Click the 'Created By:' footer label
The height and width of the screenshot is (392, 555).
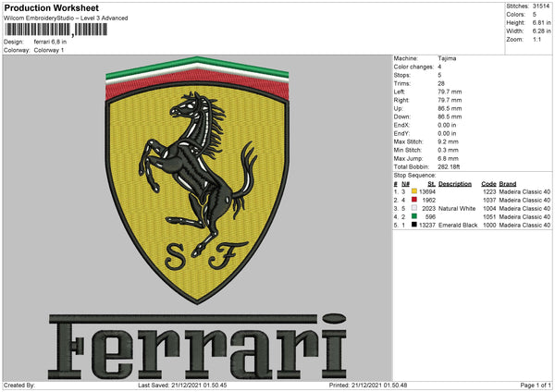(x=19, y=385)
